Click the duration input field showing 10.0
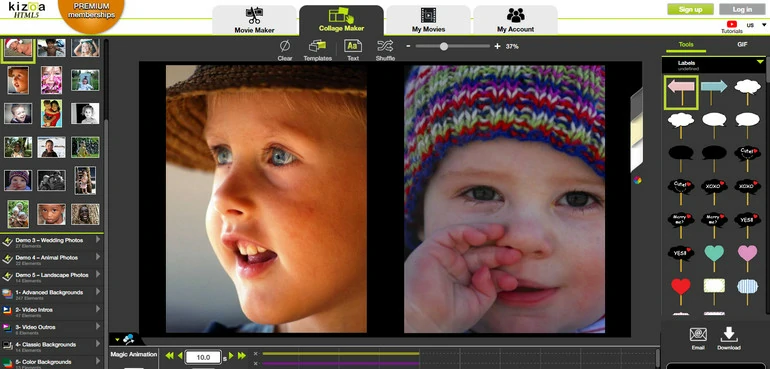This screenshot has width=770, height=369. pos(203,357)
